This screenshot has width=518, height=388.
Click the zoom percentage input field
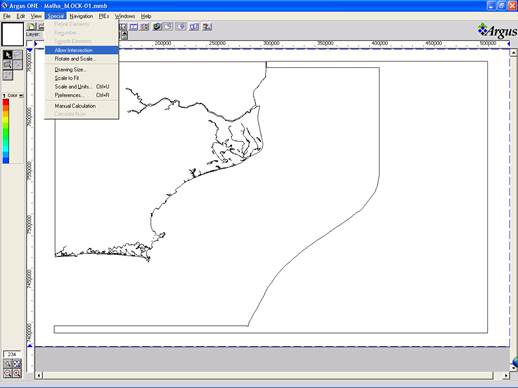click(12, 354)
